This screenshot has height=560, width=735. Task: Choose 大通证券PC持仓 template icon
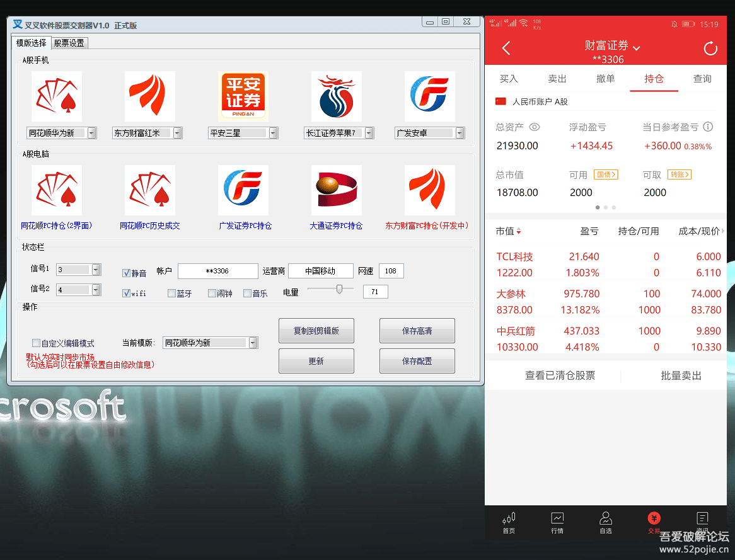point(337,190)
